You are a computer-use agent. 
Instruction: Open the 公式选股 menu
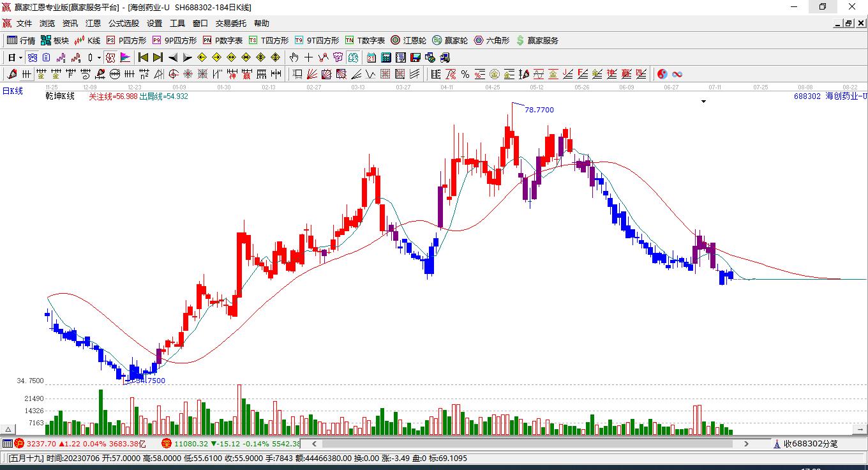[124, 24]
